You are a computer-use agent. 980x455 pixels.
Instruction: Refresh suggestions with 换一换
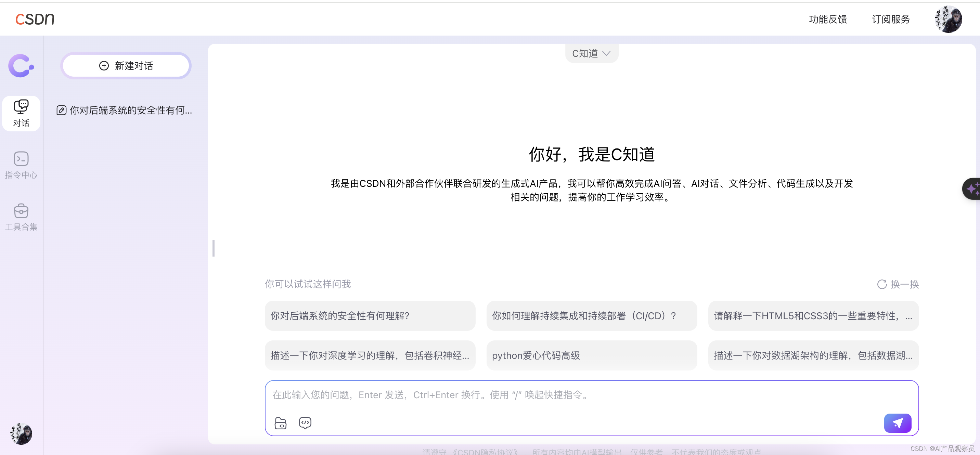click(898, 284)
